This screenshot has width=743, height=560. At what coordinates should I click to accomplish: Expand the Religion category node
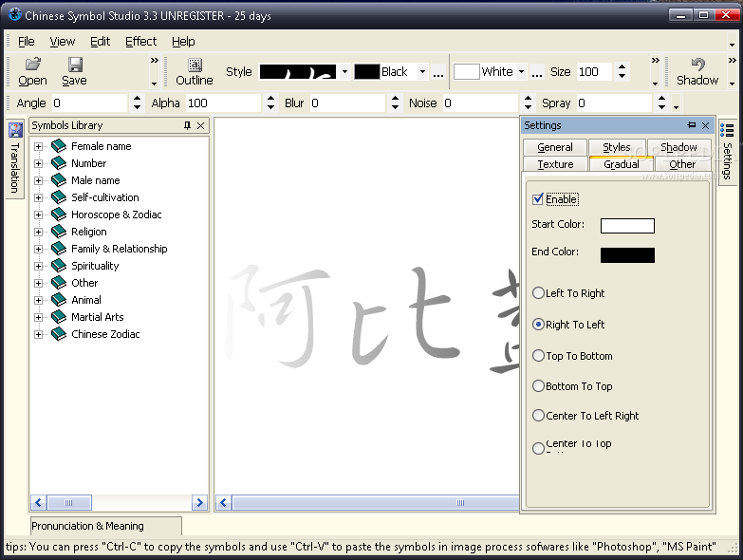click(38, 232)
